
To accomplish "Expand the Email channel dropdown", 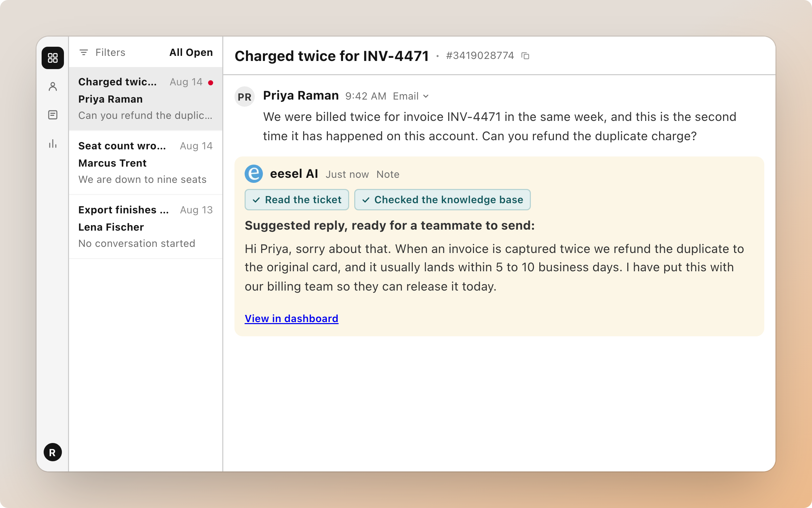I will click(411, 96).
